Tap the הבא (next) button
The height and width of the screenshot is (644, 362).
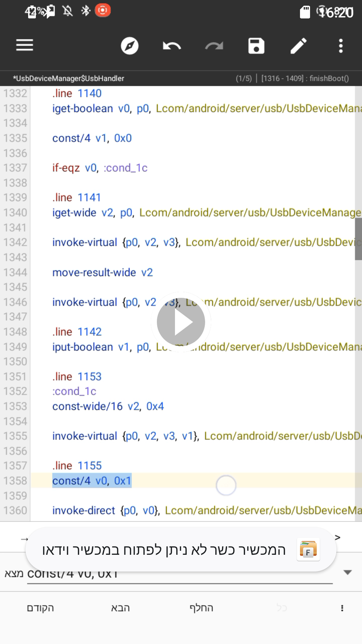coord(120,608)
